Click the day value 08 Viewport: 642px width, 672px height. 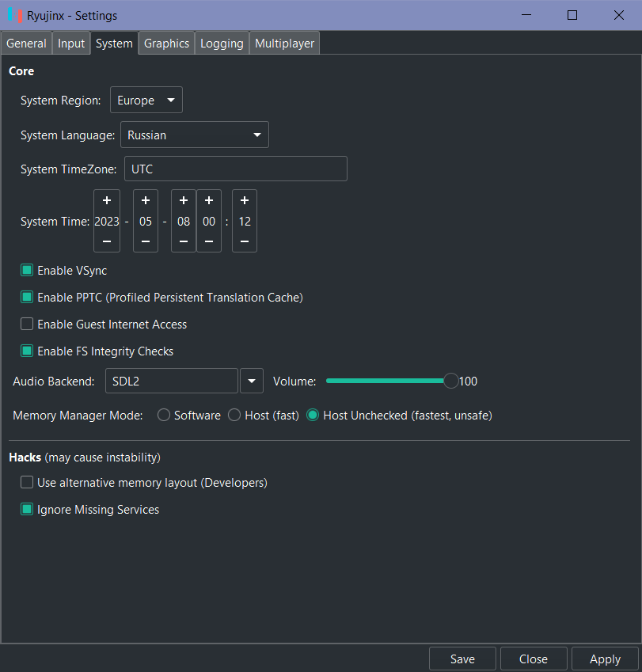[184, 221]
